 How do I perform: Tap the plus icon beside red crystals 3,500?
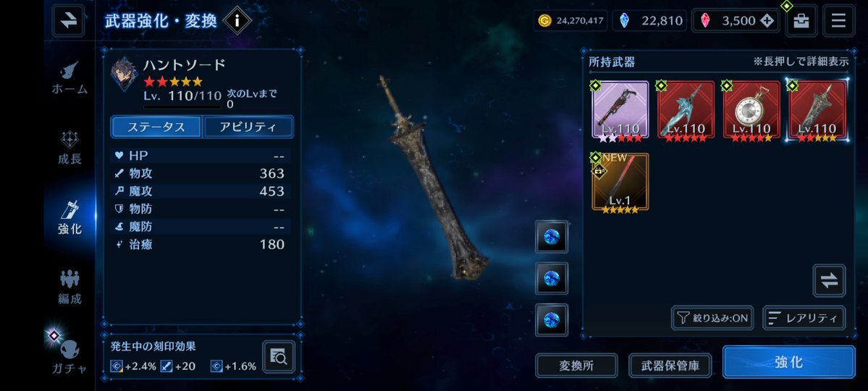[x=767, y=21]
